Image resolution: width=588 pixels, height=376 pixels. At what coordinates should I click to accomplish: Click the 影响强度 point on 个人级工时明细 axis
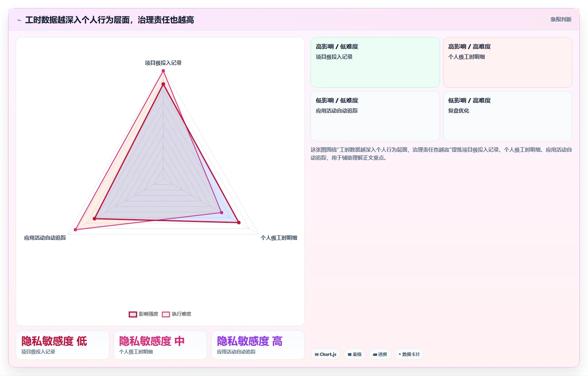[238, 222]
